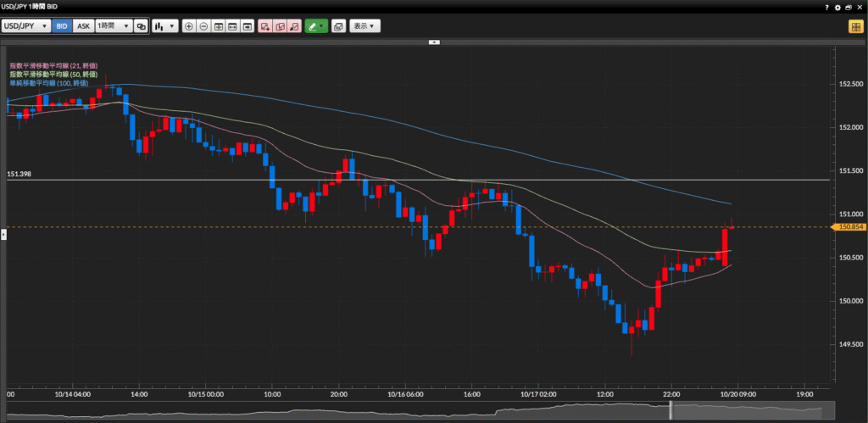868x423 pixels.
Task: Open the USD/JPY currency pair dropdown
Action: click(25, 26)
